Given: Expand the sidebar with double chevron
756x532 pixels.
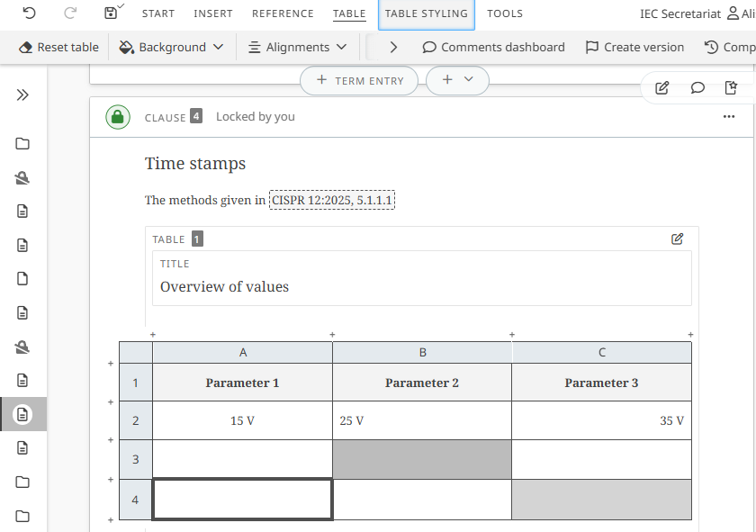Looking at the screenshot, I should [22, 95].
